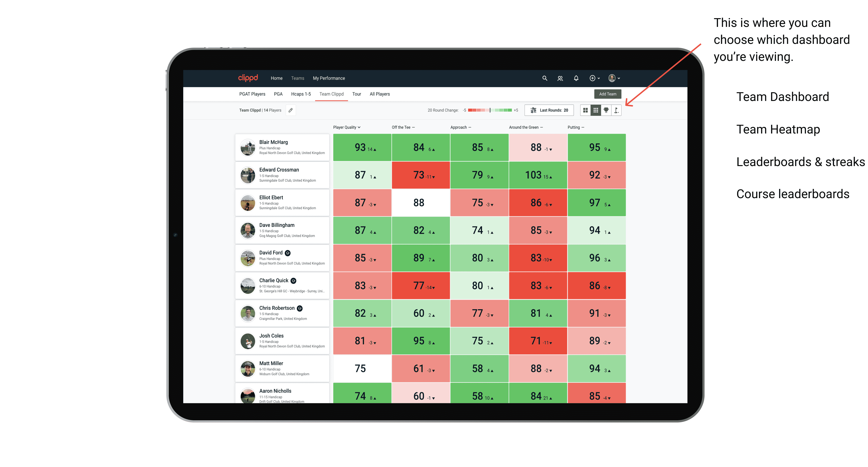Select the Team Clippd tab

tap(333, 94)
